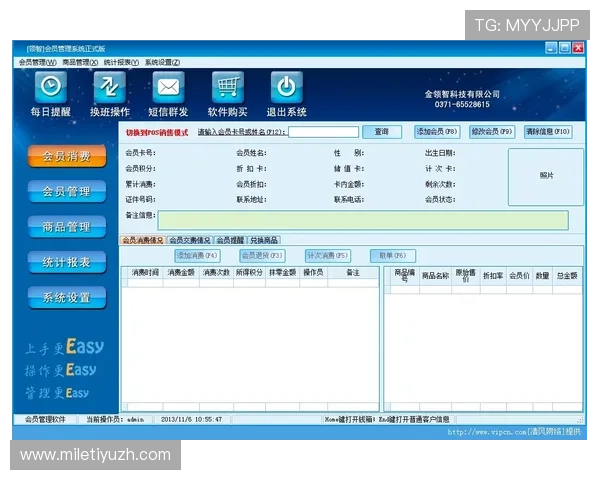This screenshot has width=600, height=480.
Task: Click the 抹零金额 column header
Action: click(x=282, y=273)
